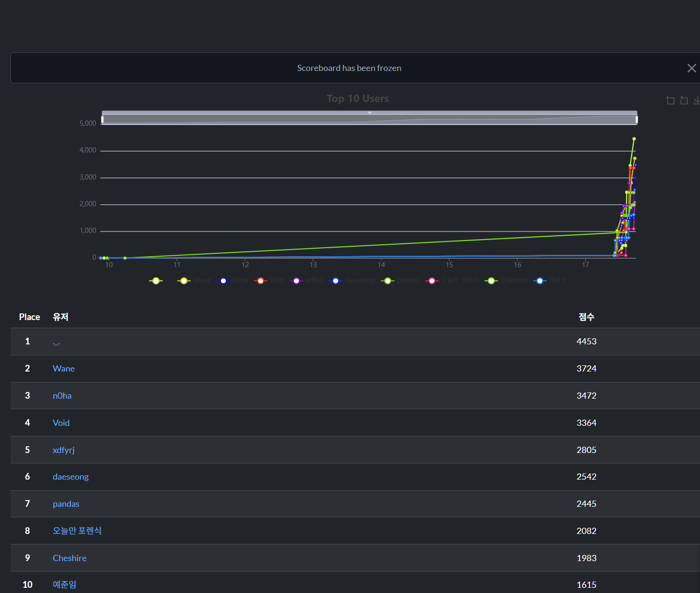Viewport: 700px width, 593px height.
Task: Click the 'Top 10 Users' chart title
Action: (x=358, y=99)
